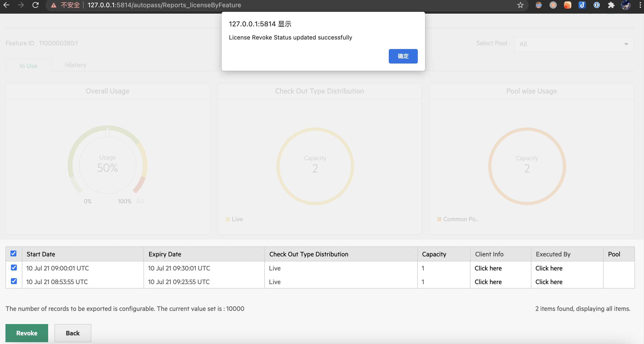
Task: Click the Revoke button
Action: pyautogui.click(x=27, y=333)
